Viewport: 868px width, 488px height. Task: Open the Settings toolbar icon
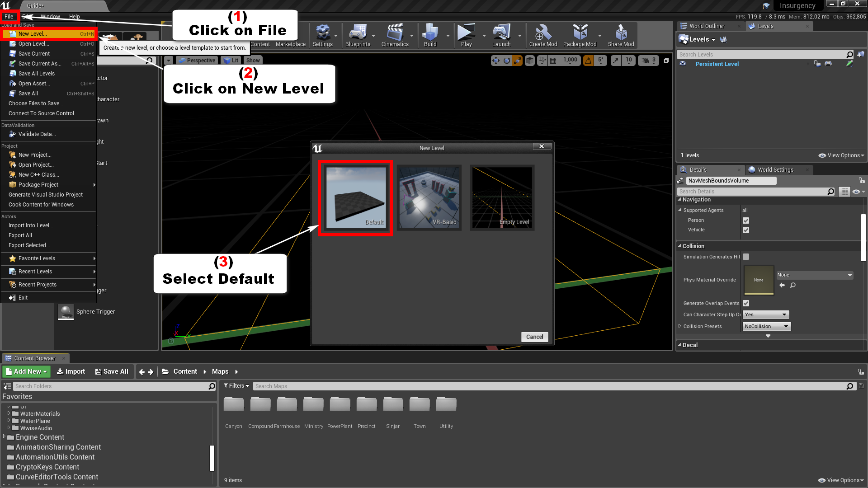tap(323, 35)
